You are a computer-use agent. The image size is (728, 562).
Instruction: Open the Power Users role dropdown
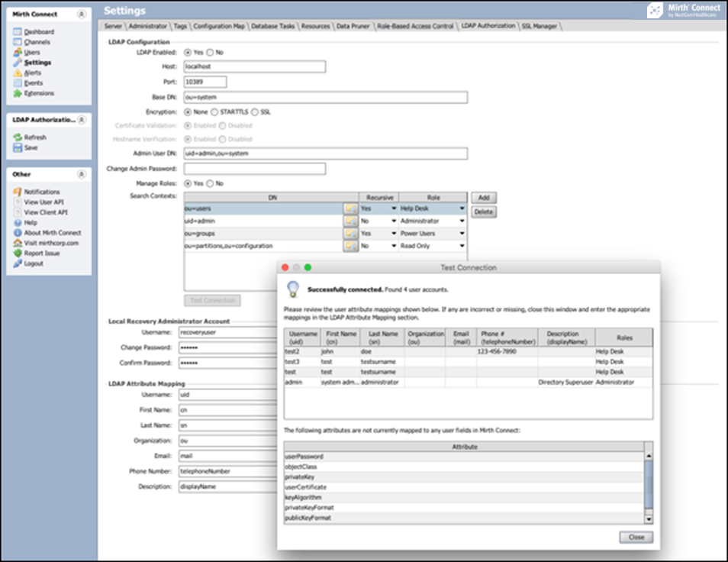tap(462, 234)
